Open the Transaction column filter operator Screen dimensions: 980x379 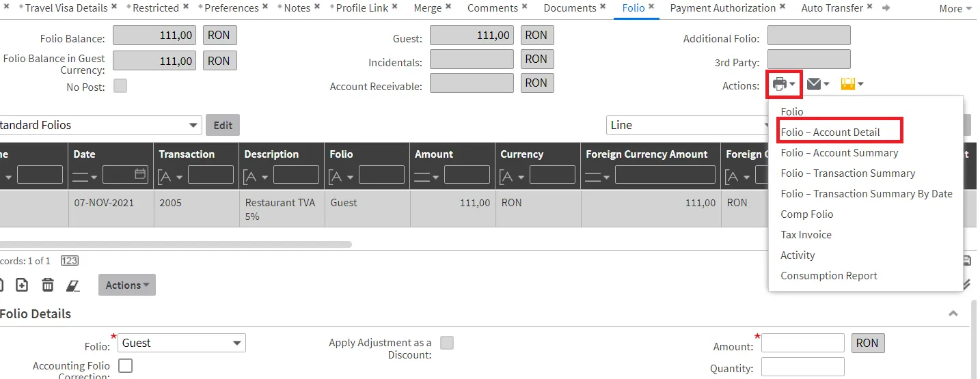tap(171, 177)
